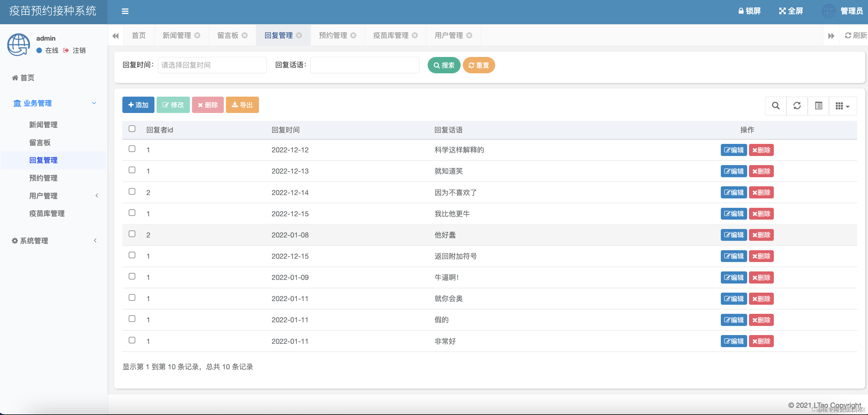Close the 新闻管理 tab

[197, 35]
